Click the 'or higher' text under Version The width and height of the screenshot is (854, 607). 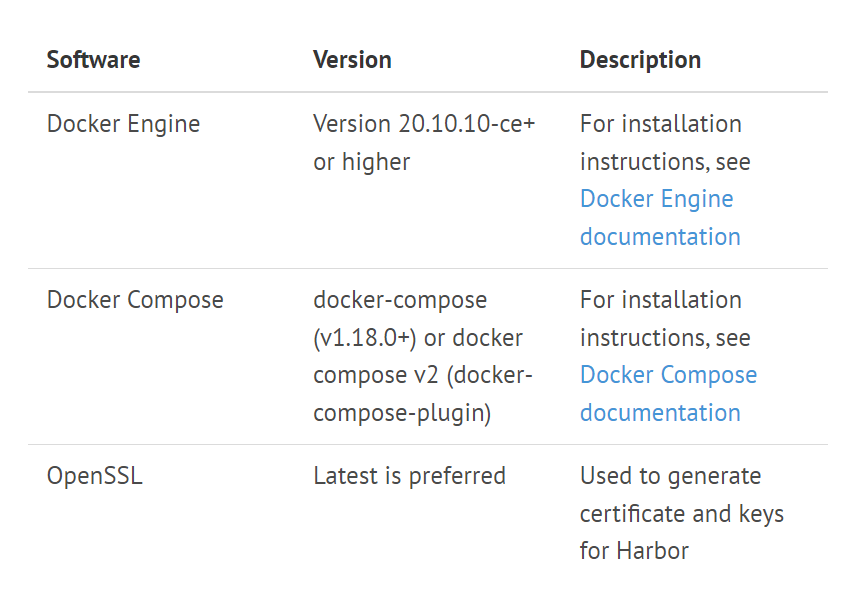362,162
